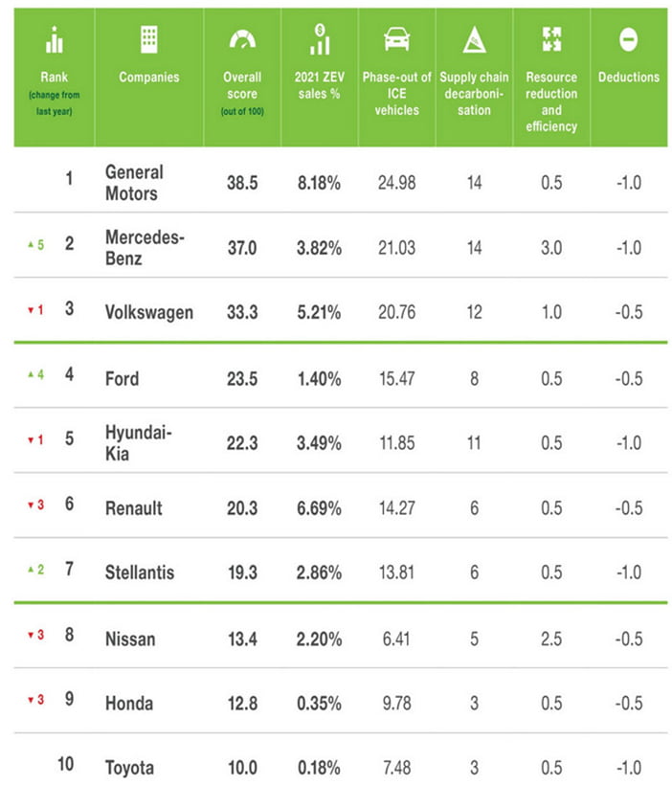Image resolution: width=672 pixels, height=785 pixels.
Task: Click Stellantis overall score 19.3
Action: click(242, 572)
